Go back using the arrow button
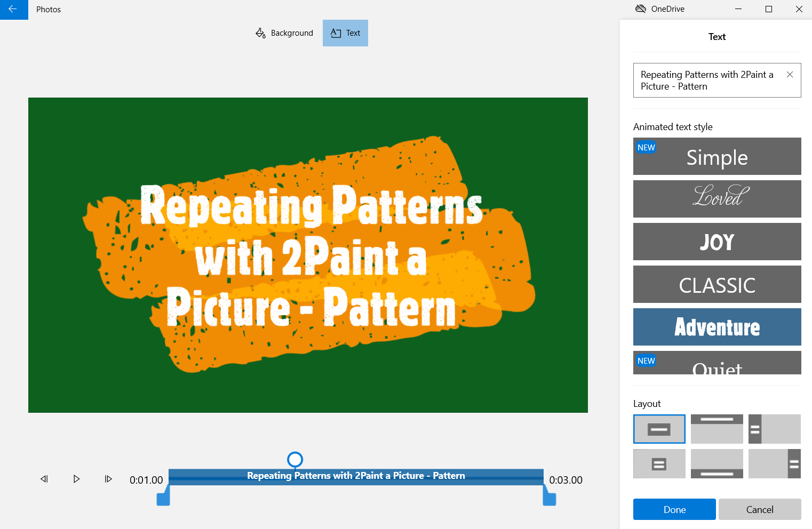The height and width of the screenshot is (529, 812). [14, 10]
